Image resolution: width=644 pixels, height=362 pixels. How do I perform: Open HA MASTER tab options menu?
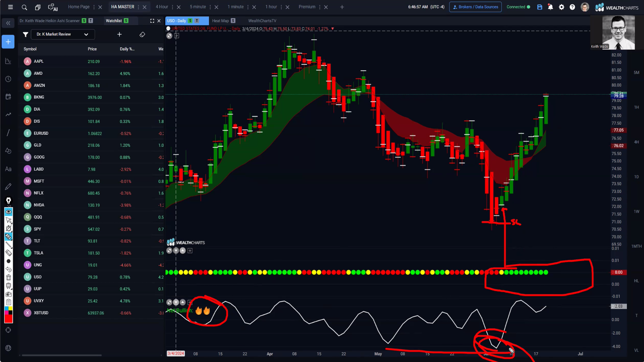pyautogui.click(x=139, y=7)
